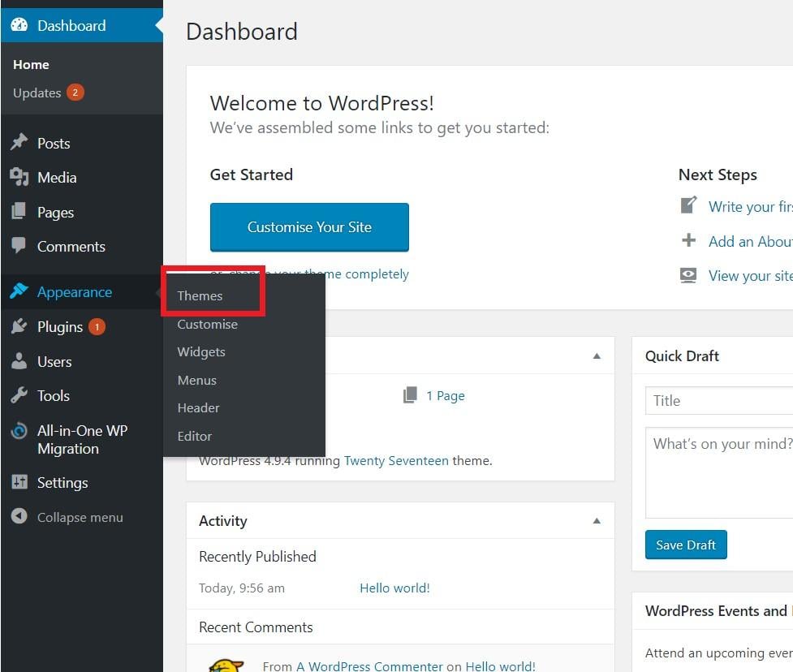
Task: Open Media via its camera icon
Action: point(19,177)
